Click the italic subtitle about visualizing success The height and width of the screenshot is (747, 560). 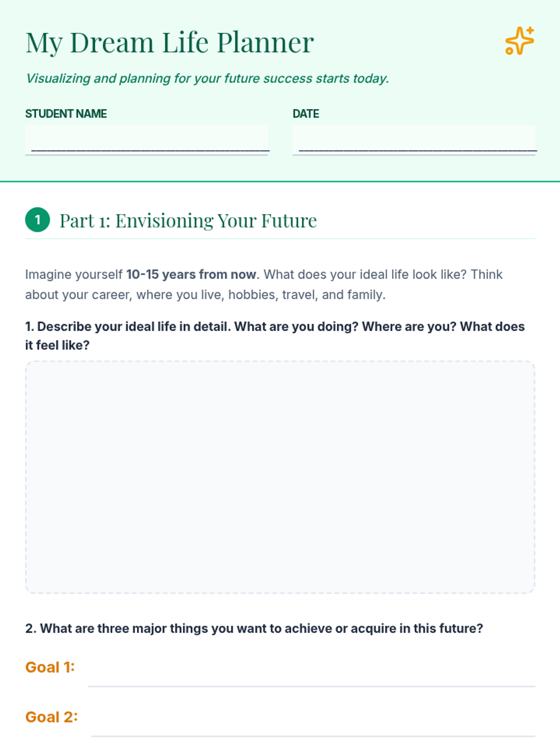pos(207,78)
